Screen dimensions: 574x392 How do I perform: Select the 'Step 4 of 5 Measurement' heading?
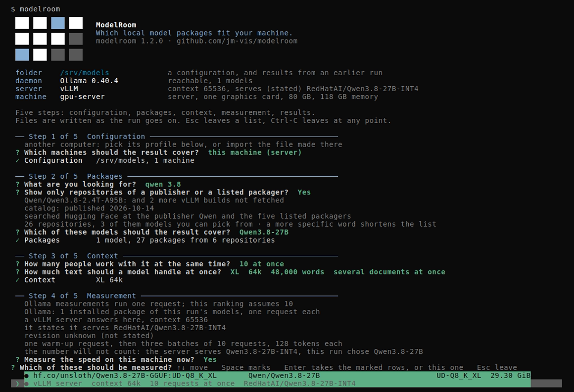click(x=82, y=296)
